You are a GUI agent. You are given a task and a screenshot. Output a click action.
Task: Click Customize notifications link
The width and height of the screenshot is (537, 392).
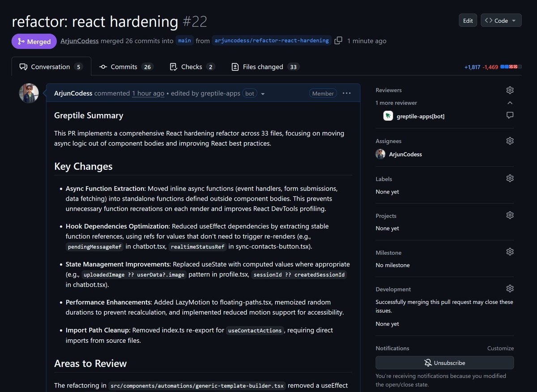coord(500,348)
